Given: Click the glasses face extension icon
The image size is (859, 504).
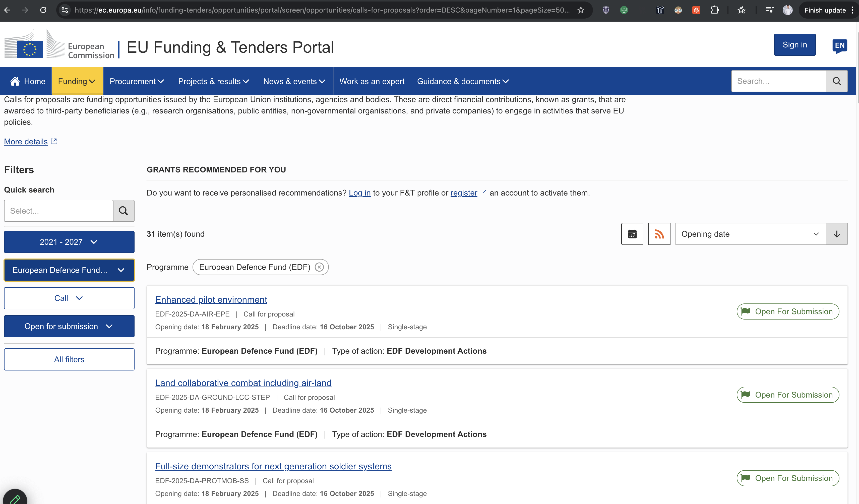Looking at the screenshot, I should [678, 10].
